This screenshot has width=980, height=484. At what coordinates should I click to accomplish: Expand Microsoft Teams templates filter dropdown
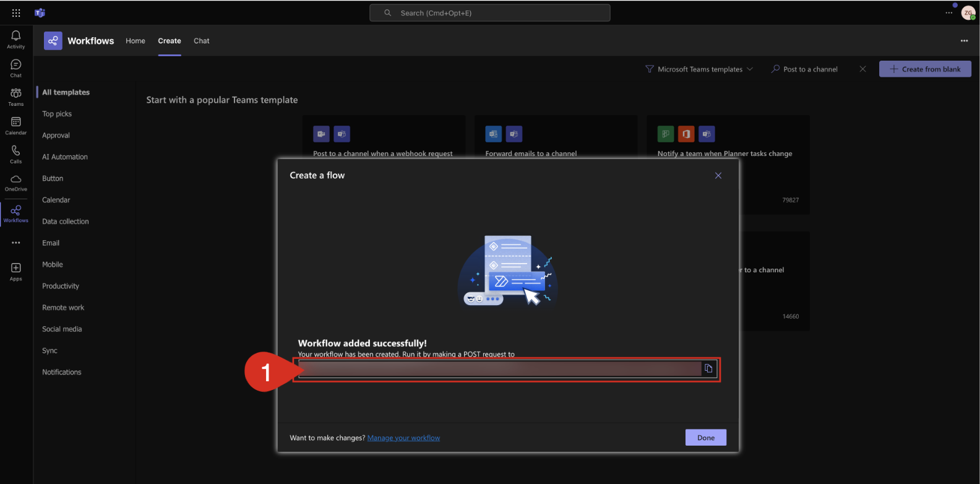pos(699,69)
